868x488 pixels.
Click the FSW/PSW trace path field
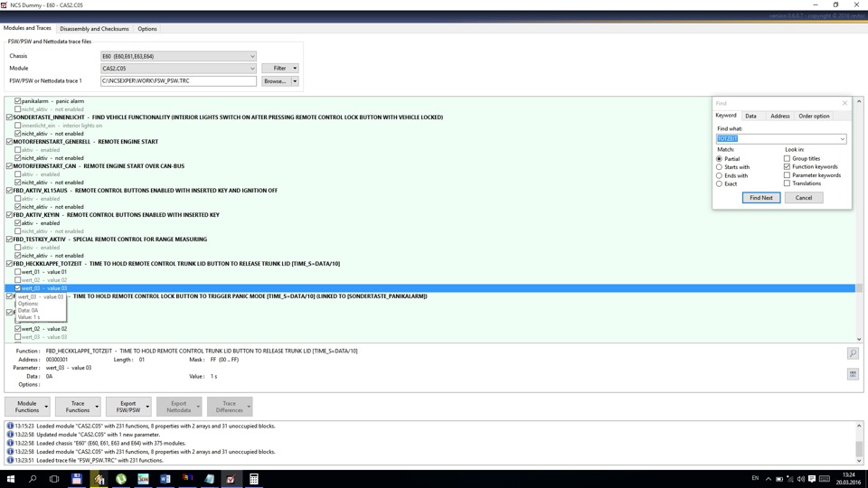pyautogui.click(x=178, y=80)
